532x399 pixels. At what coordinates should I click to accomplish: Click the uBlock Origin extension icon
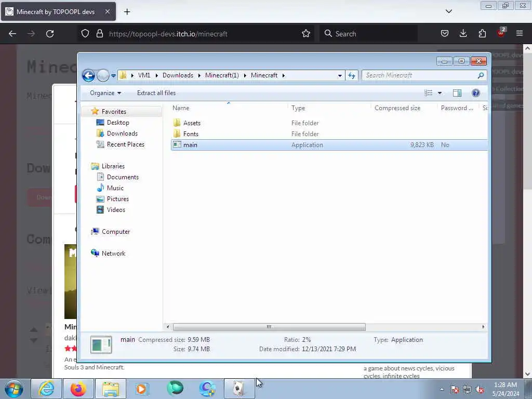tap(501, 33)
